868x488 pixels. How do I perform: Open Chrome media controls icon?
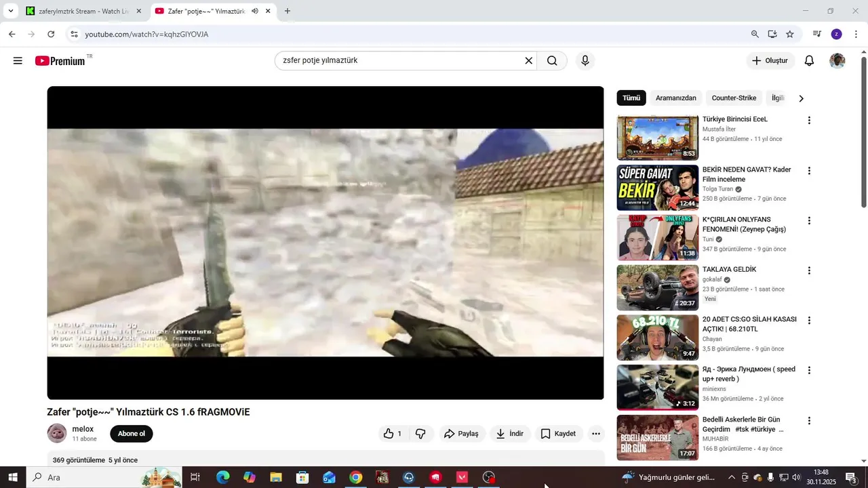[817, 34]
